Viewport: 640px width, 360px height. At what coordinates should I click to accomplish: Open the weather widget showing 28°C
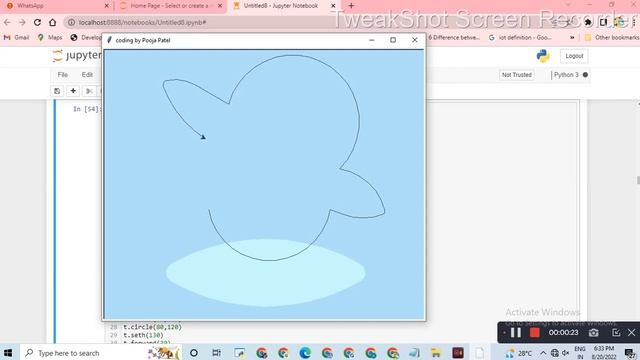click(519, 353)
